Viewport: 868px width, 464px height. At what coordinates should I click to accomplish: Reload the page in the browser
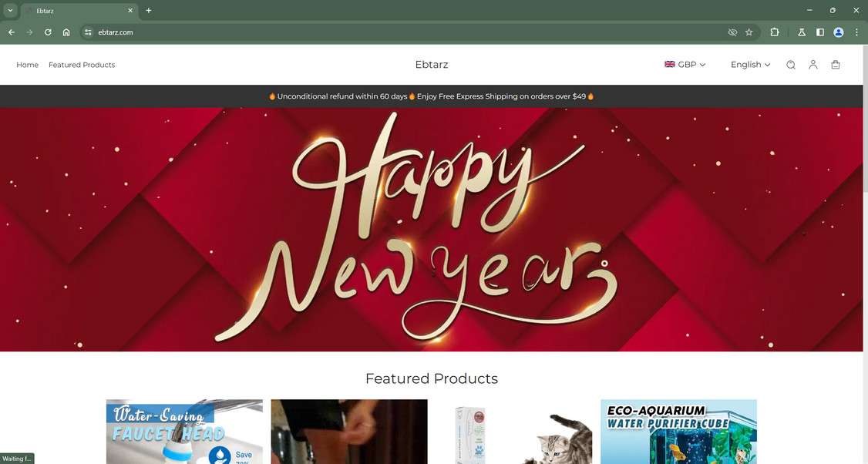[x=48, y=32]
